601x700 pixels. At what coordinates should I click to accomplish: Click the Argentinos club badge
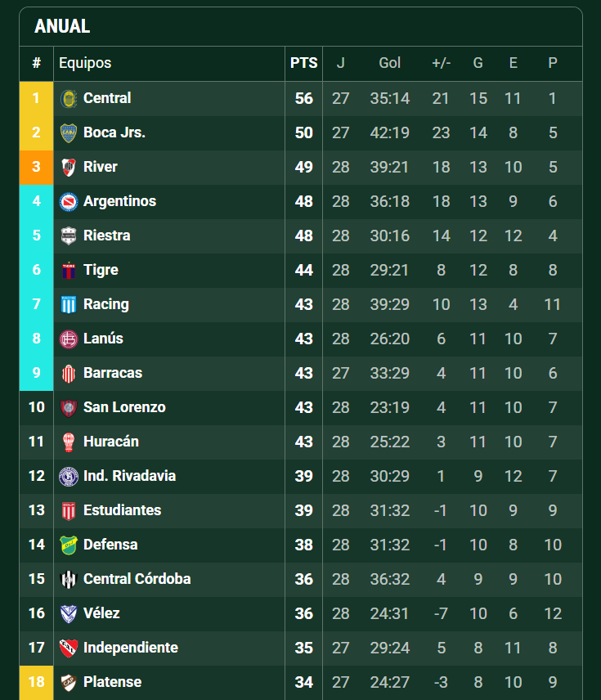pos(69,202)
